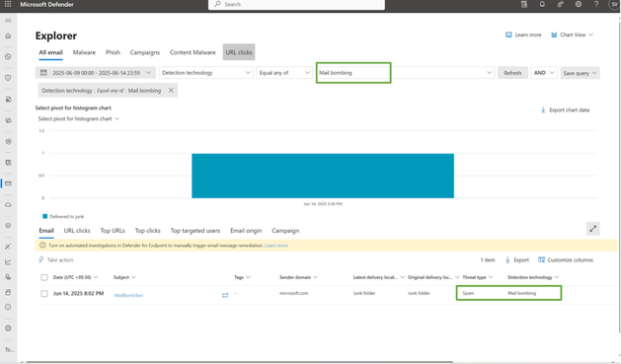The image size is (621, 364).
Task: Click Export chart data
Action: (565, 110)
